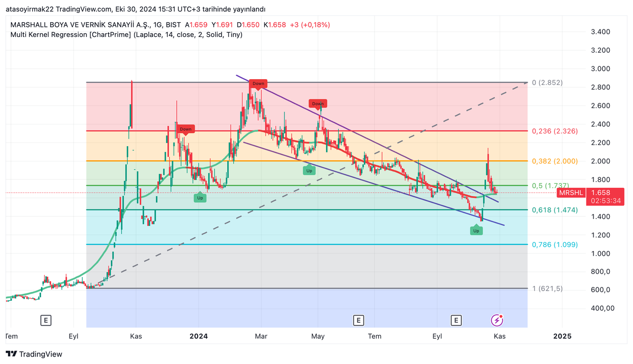Open the earnings marker in the 2023 bottom-left area
The width and height of the screenshot is (633, 364).
tap(46, 320)
